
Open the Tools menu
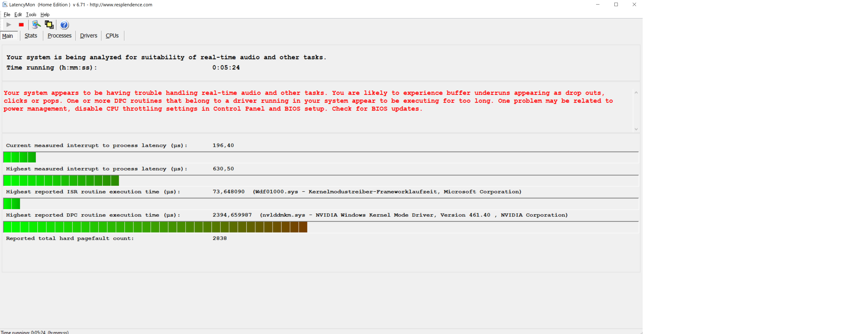31,14
